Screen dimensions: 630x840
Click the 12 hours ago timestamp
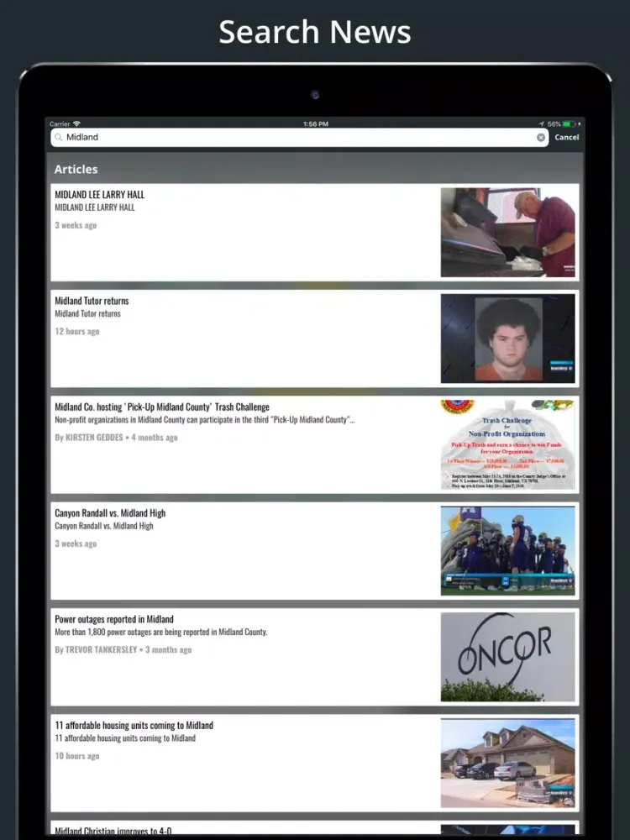click(77, 332)
